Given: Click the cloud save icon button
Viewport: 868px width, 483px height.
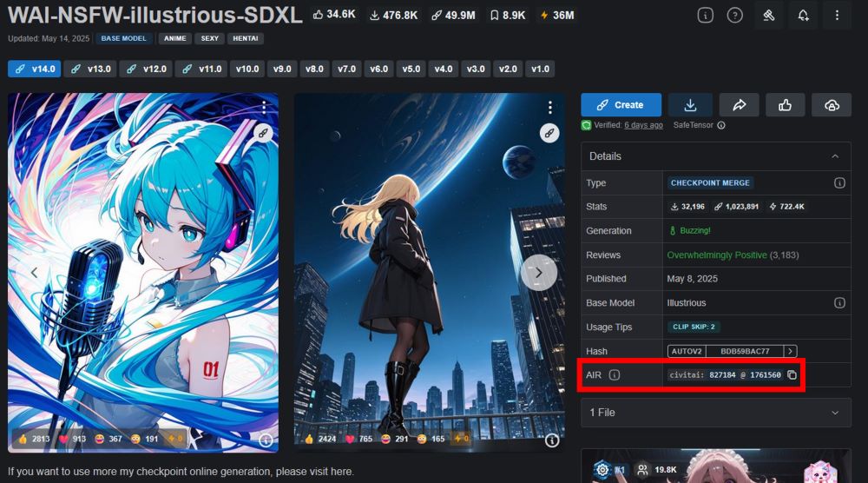Looking at the screenshot, I should [831, 105].
